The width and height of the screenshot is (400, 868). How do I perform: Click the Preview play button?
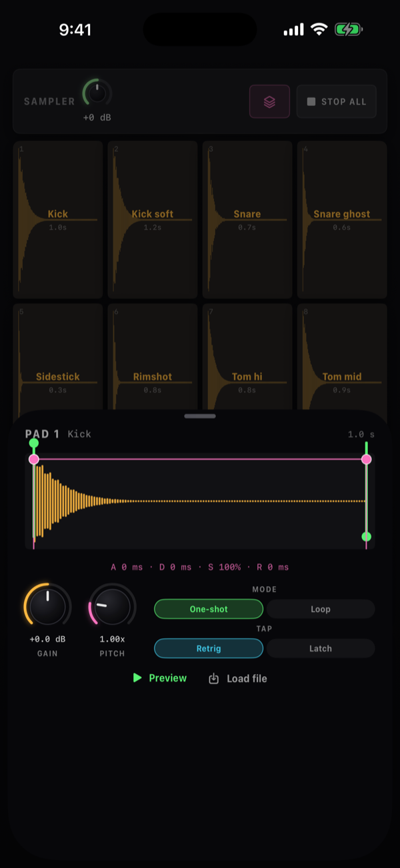(x=160, y=678)
